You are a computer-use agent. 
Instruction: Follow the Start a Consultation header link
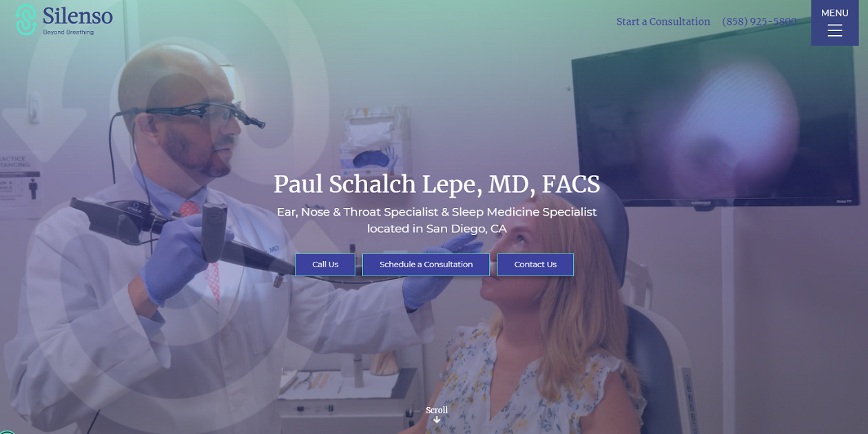coord(663,21)
